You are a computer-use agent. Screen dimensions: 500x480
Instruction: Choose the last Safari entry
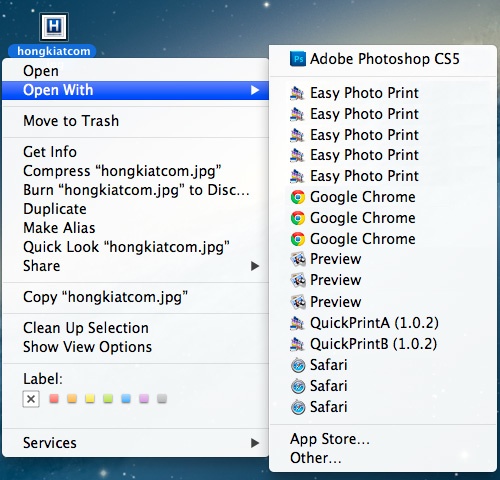(x=383, y=407)
